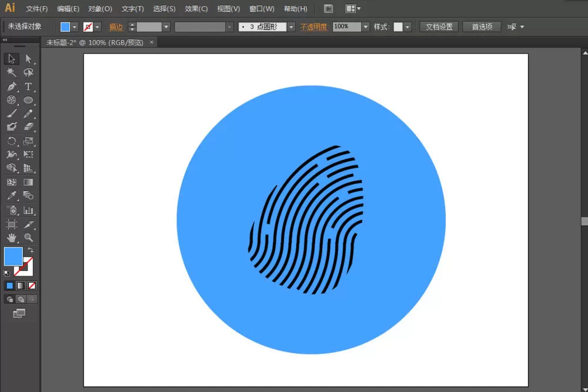Open the 效果(C) menu

tap(196, 9)
